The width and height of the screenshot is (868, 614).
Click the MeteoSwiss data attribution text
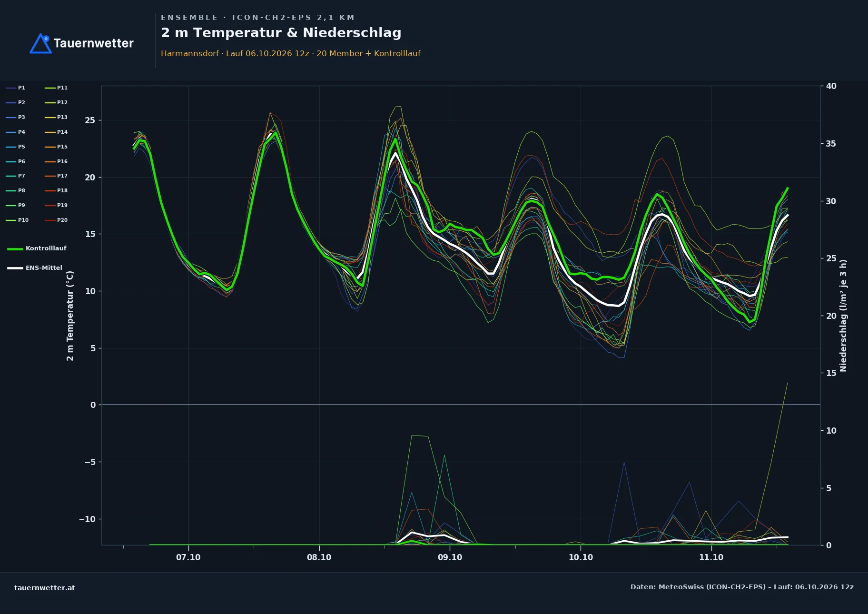click(x=742, y=587)
